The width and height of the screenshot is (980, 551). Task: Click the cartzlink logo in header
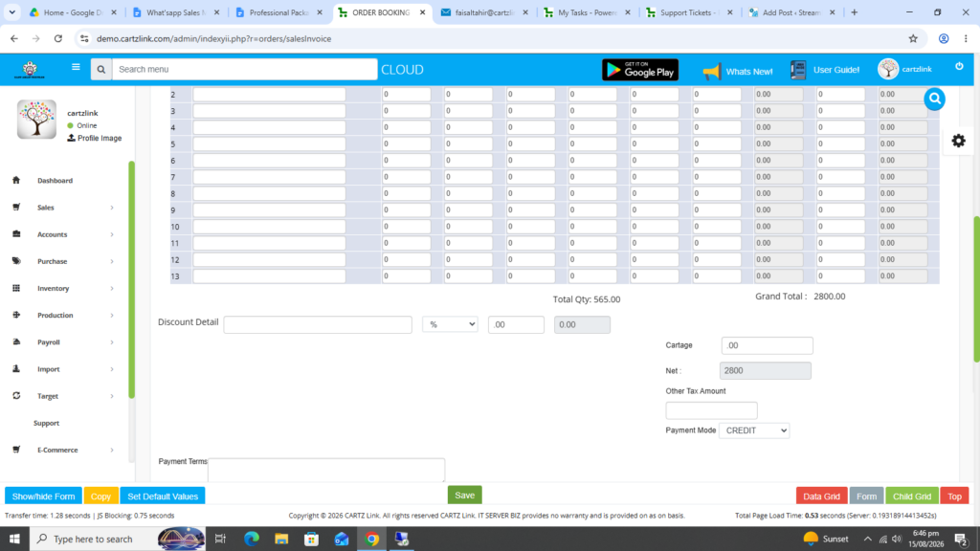pos(30,69)
